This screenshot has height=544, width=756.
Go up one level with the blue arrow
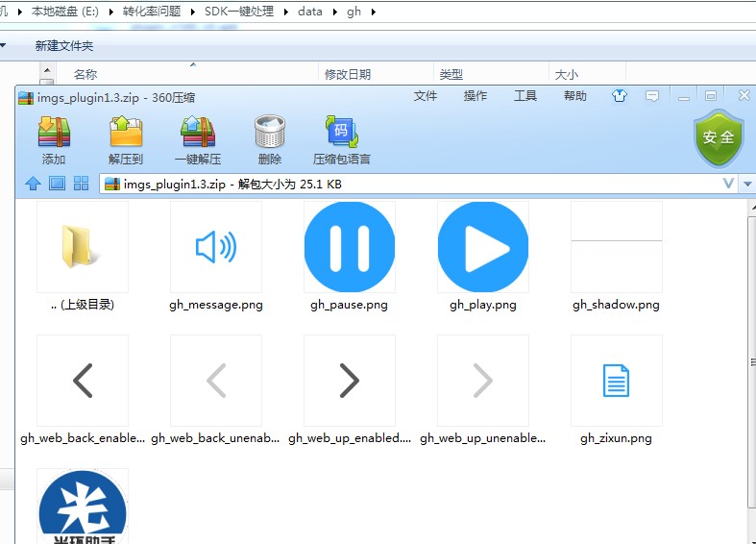33,184
